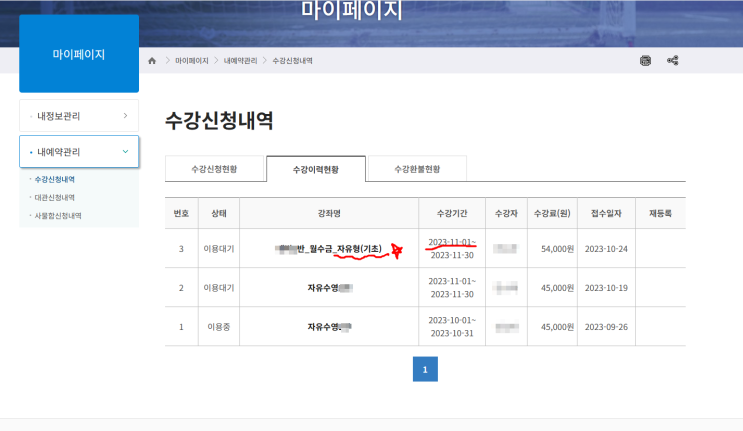Select the 2023-10-19 registration date cell
Screen dimensions: 743x431
tap(606, 287)
